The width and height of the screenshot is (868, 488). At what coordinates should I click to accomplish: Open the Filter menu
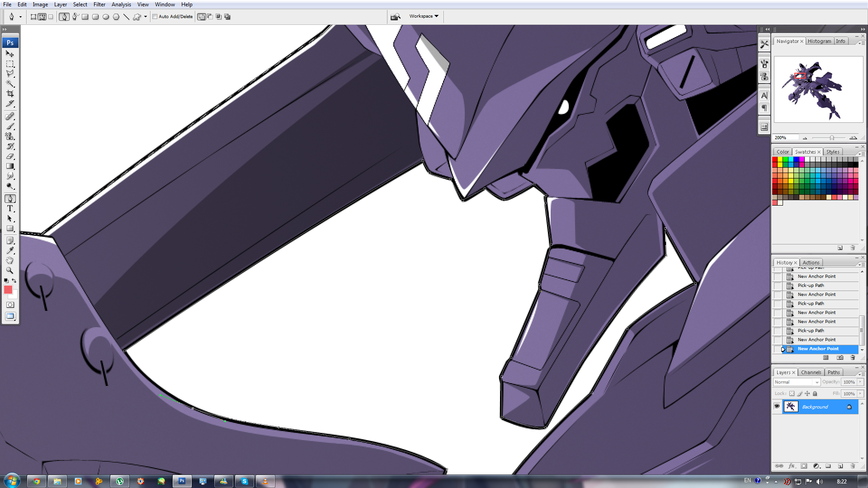[99, 5]
